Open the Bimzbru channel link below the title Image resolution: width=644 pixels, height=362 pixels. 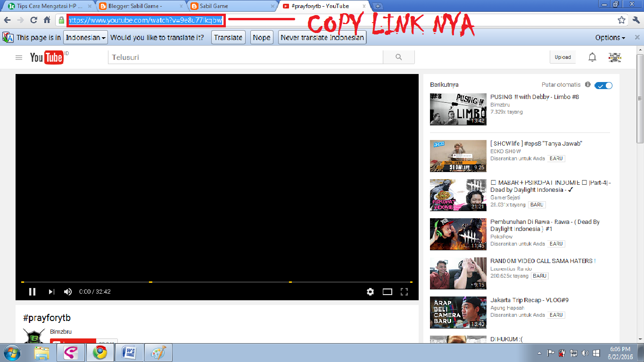[x=61, y=332]
